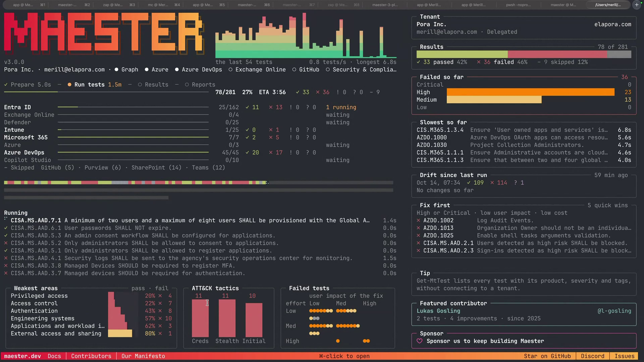The height and width of the screenshot is (362, 644).
Task: Open the Discord footer link
Action: [x=593, y=356]
